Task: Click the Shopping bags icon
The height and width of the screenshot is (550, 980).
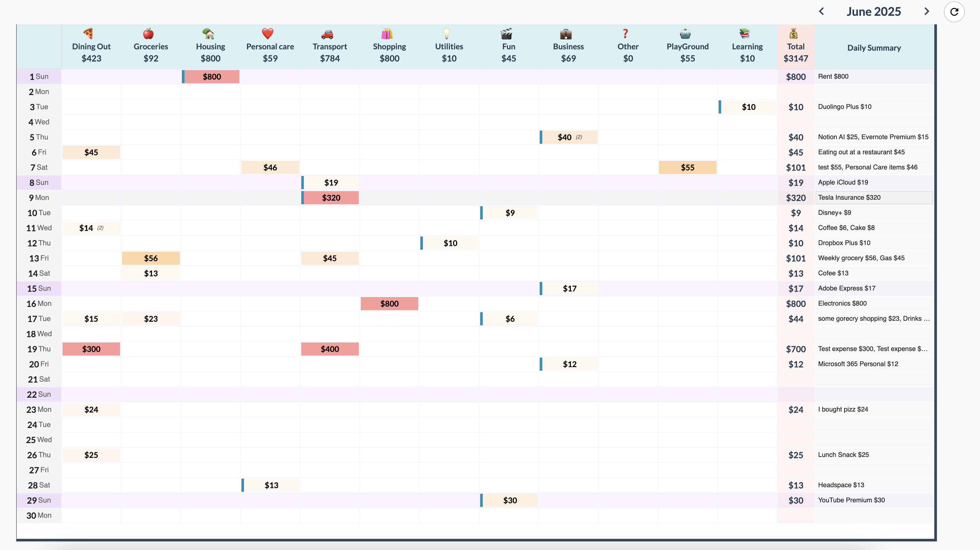Action: (x=387, y=34)
